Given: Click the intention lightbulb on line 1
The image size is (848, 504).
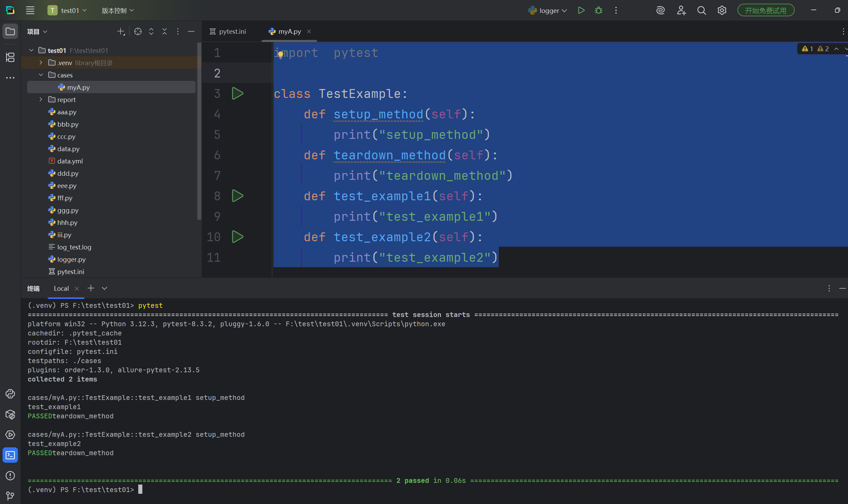Looking at the screenshot, I should coord(280,54).
